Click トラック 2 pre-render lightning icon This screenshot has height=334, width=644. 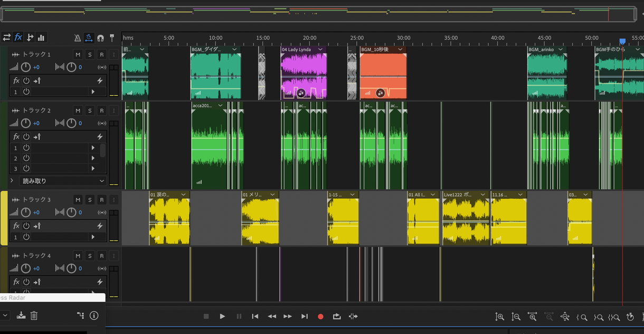point(100,136)
